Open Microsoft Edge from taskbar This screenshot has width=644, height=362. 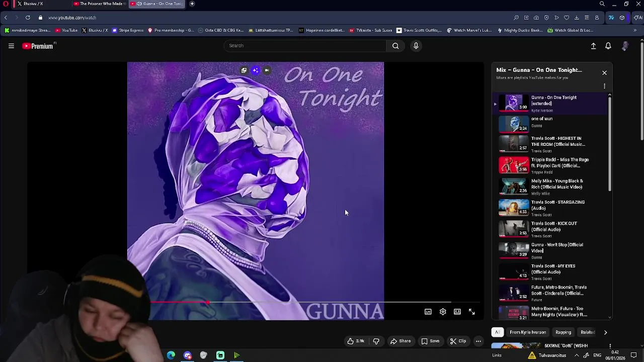click(171, 355)
